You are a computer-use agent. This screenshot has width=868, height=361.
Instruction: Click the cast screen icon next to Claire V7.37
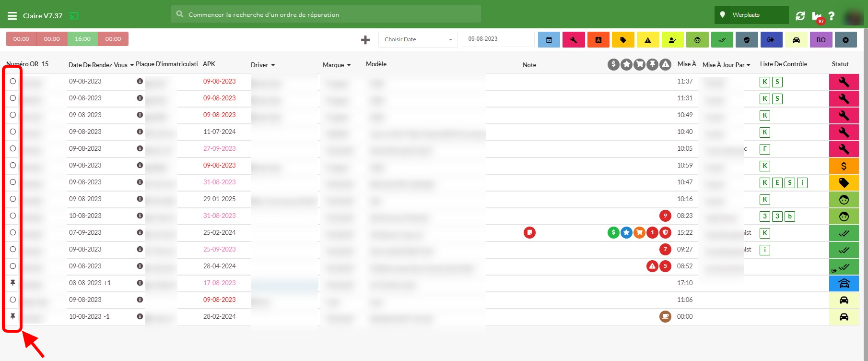pos(74,16)
